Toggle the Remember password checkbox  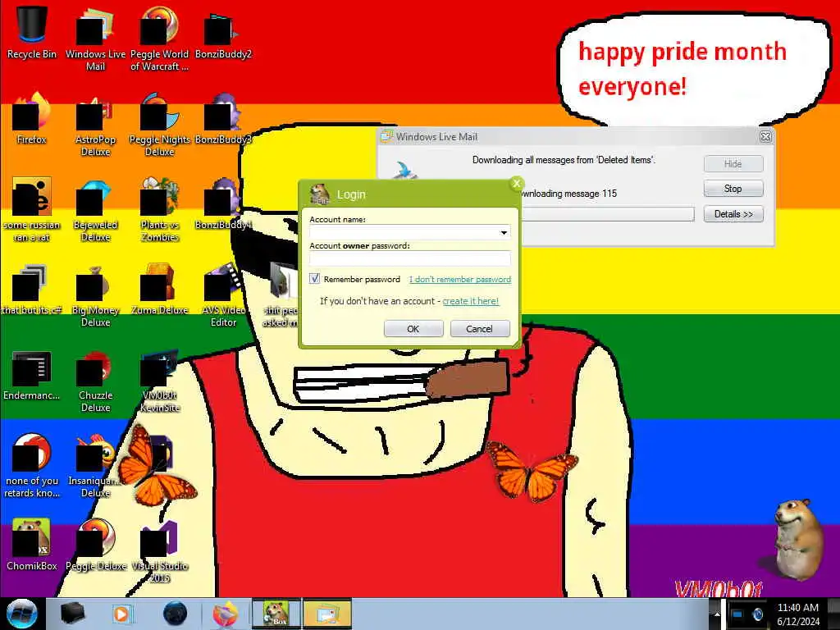point(314,279)
